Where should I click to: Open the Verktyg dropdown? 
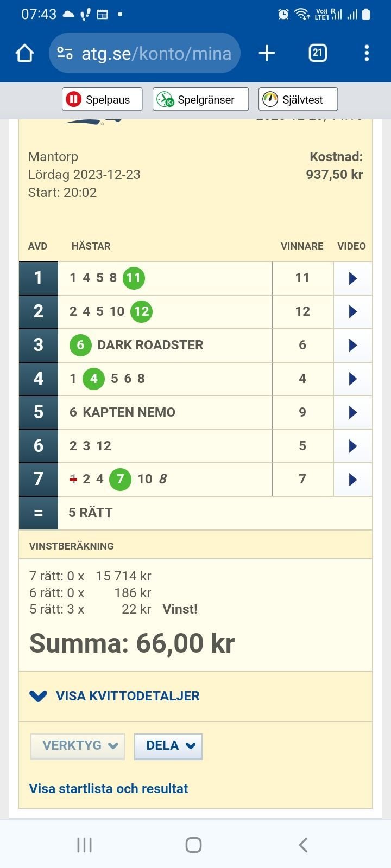pyautogui.click(x=78, y=746)
